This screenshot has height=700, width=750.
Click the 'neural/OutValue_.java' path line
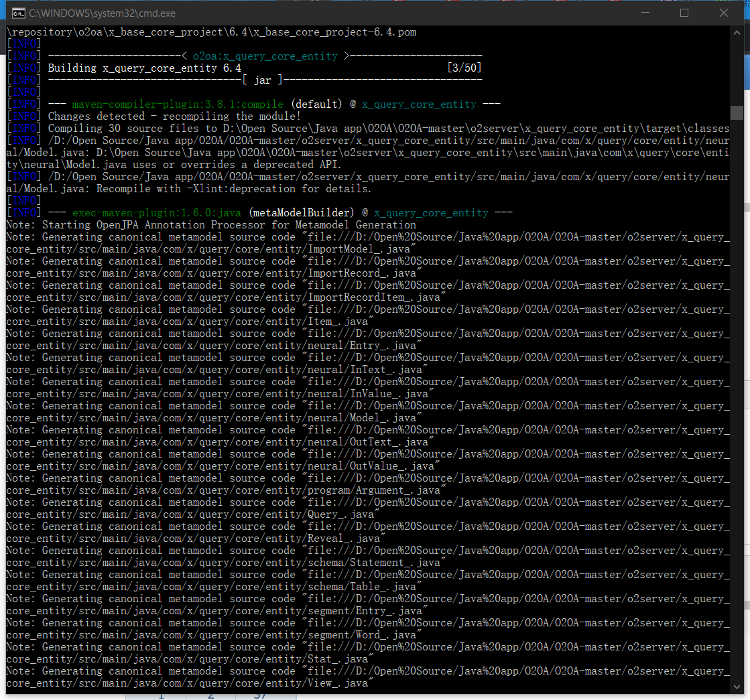coord(223,466)
